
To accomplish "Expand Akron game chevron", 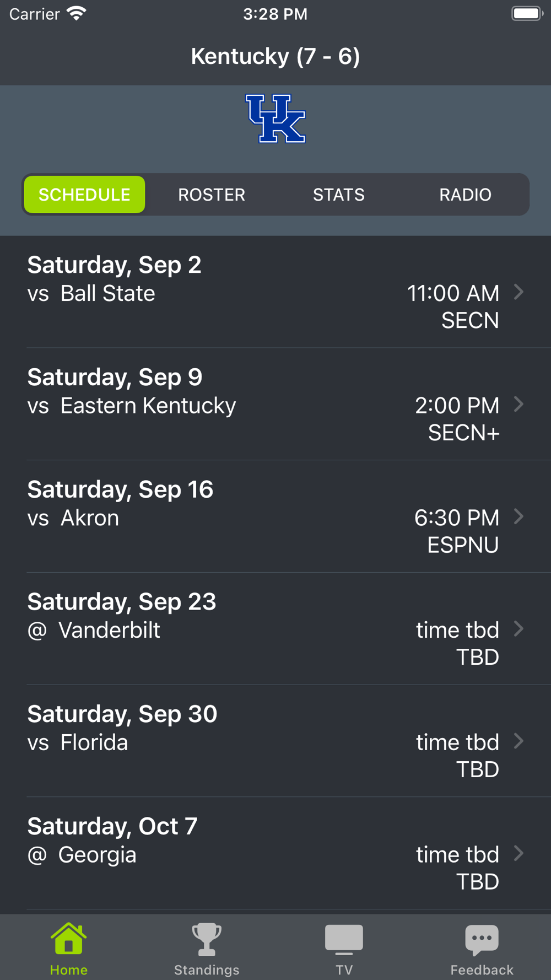I will pos(518,516).
